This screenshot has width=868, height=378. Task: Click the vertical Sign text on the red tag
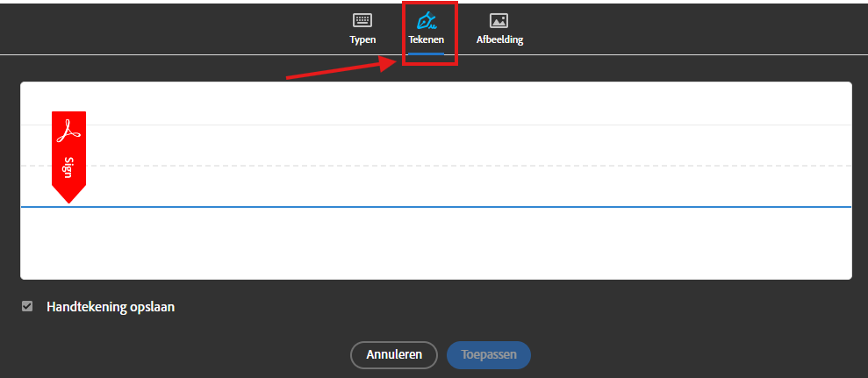coord(68,168)
